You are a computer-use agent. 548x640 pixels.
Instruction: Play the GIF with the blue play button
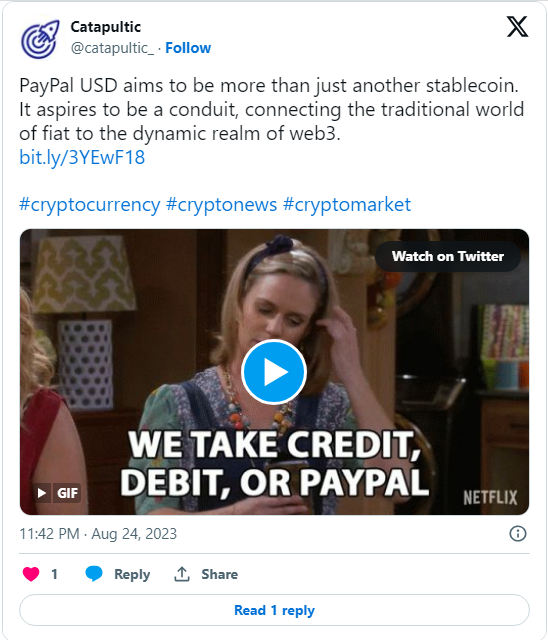click(x=274, y=371)
